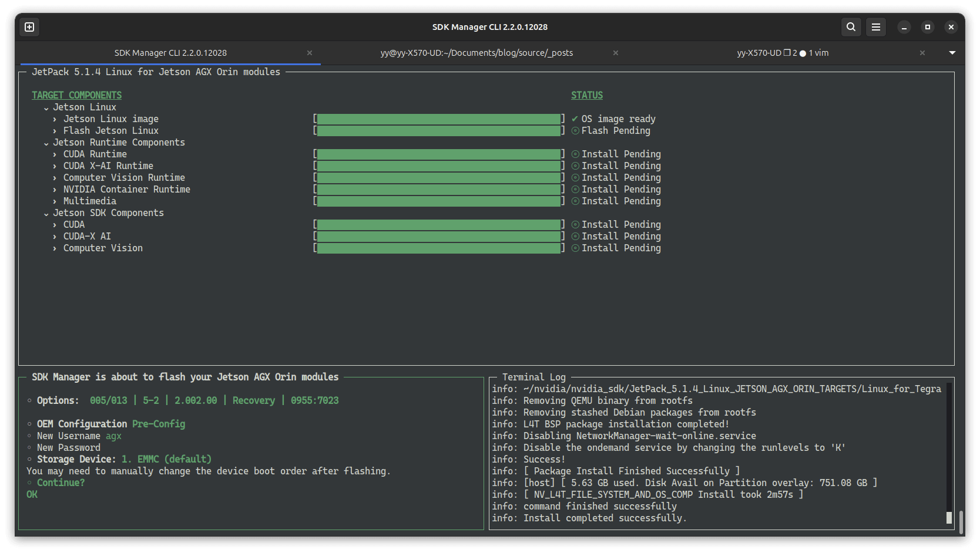Screen dimensions: 980x553
Task: Expand the CUDA-X AI item
Action: click(x=55, y=237)
